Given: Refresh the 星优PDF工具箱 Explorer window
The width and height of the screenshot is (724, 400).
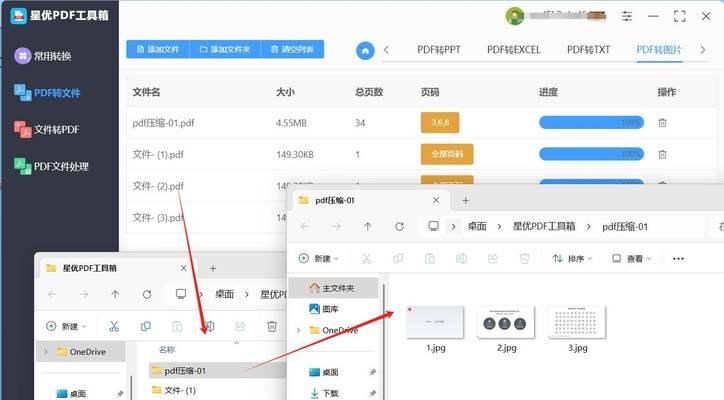Looking at the screenshot, I should click(x=147, y=294).
